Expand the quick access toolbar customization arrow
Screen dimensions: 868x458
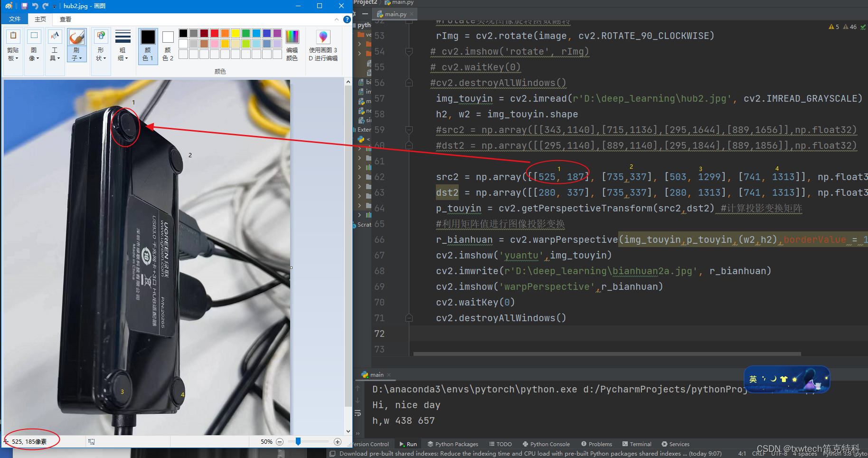[54, 6]
